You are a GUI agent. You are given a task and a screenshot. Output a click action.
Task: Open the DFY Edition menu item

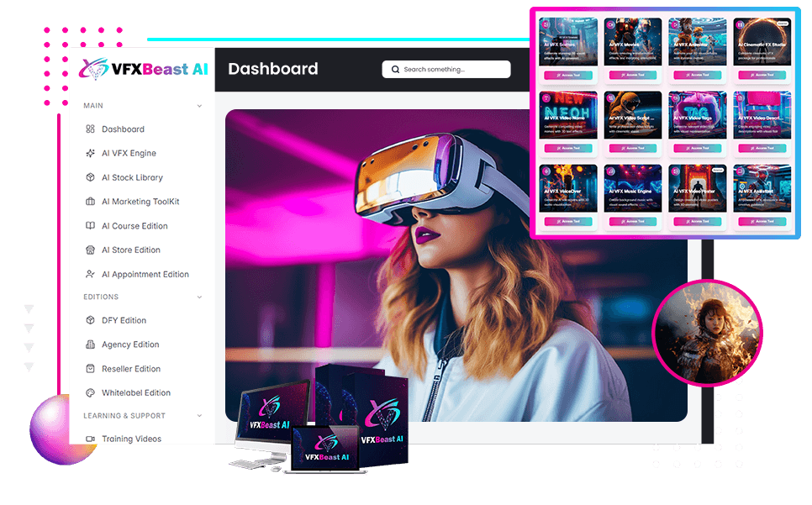coord(124,320)
